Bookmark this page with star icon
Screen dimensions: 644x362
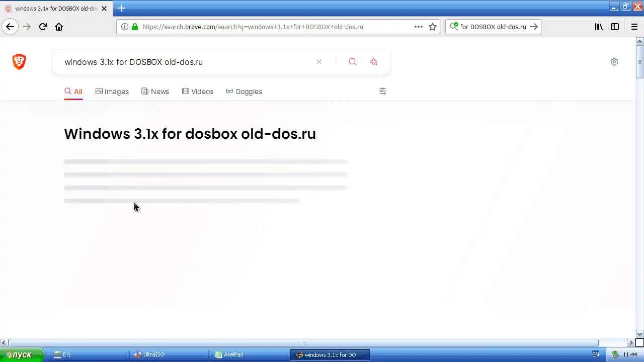point(433,27)
